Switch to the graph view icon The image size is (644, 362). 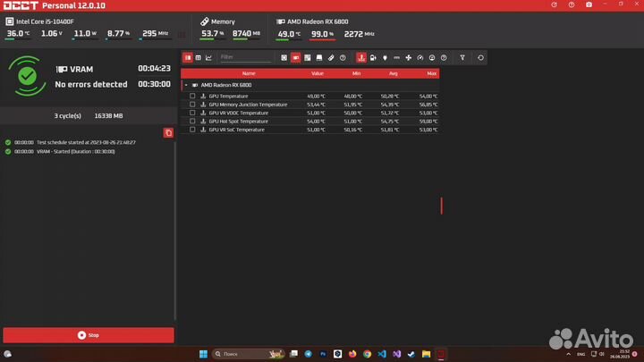208,58
